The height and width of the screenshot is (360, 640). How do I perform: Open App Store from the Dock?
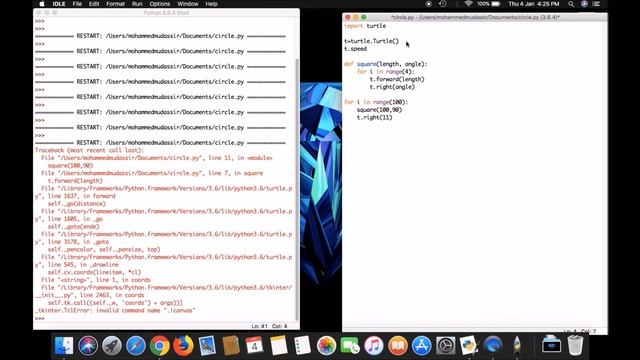pyautogui.click(x=422, y=346)
